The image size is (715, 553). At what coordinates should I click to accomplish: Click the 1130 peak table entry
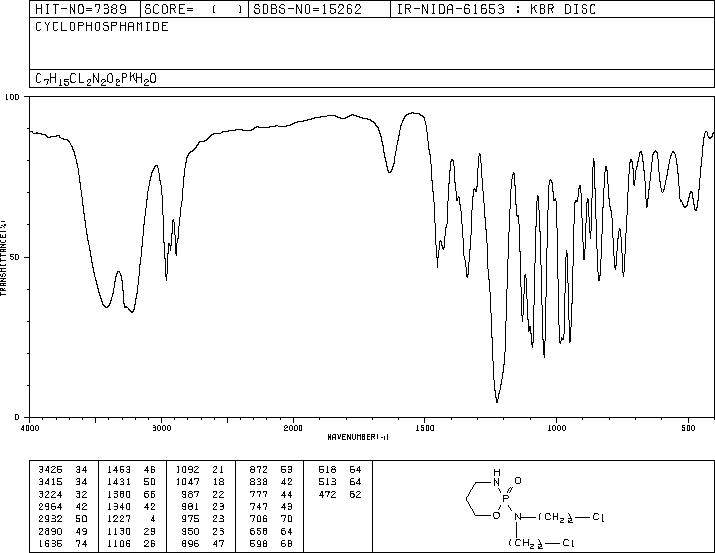pyautogui.click(x=119, y=531)
